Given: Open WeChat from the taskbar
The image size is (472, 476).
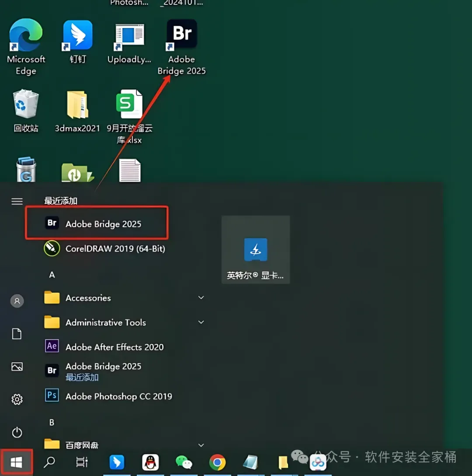Looking at the screenshot, I should 184,462.
